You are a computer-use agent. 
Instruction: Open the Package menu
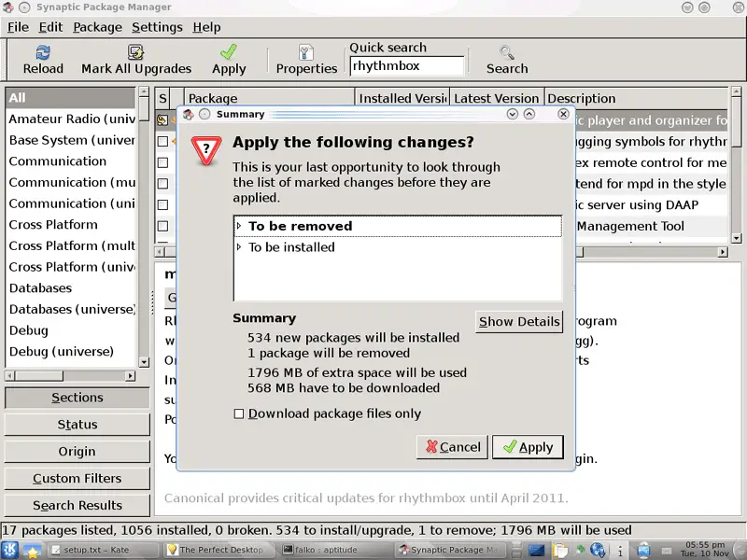(97, 27)
